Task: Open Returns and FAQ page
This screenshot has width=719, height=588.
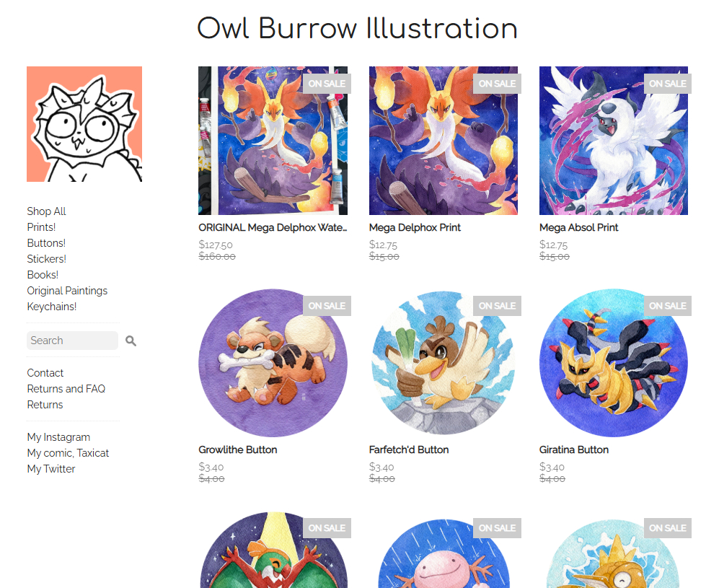Action: click(x=66, y=389)
